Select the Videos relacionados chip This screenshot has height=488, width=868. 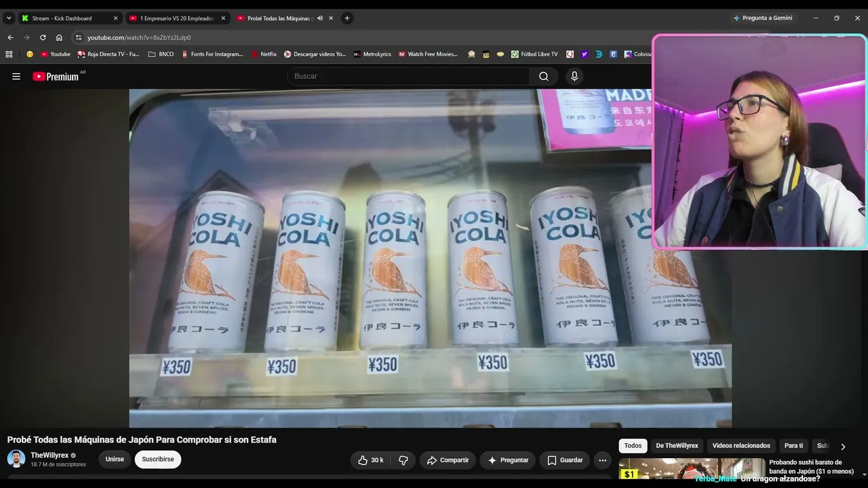click(741, 446)
